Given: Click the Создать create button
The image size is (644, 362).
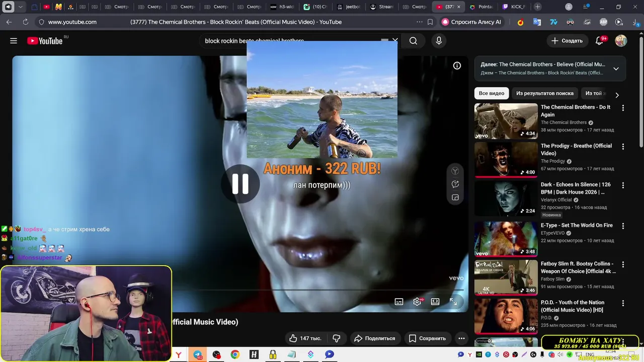Looking at the screenshot, I should pyautogui.click(x=567, y=41).
